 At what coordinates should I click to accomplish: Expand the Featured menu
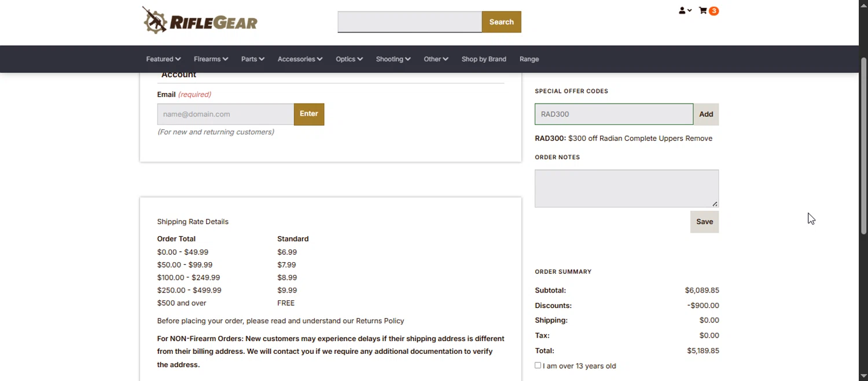point(163,59)
